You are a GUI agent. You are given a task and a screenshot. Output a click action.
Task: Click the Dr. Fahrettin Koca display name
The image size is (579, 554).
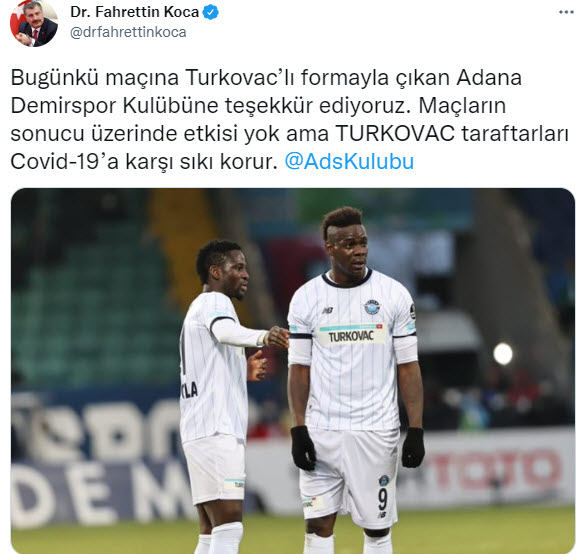tap(135, 12)
